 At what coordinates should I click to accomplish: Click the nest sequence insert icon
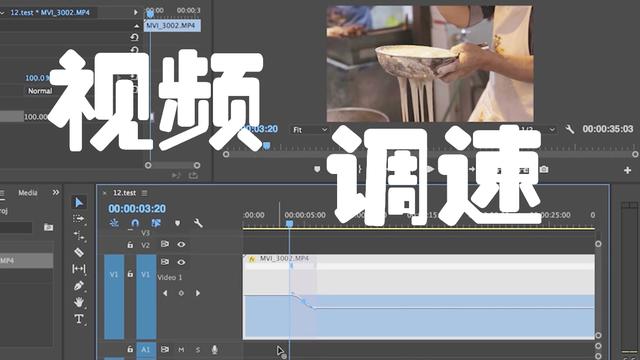click(x=114, y=223)
